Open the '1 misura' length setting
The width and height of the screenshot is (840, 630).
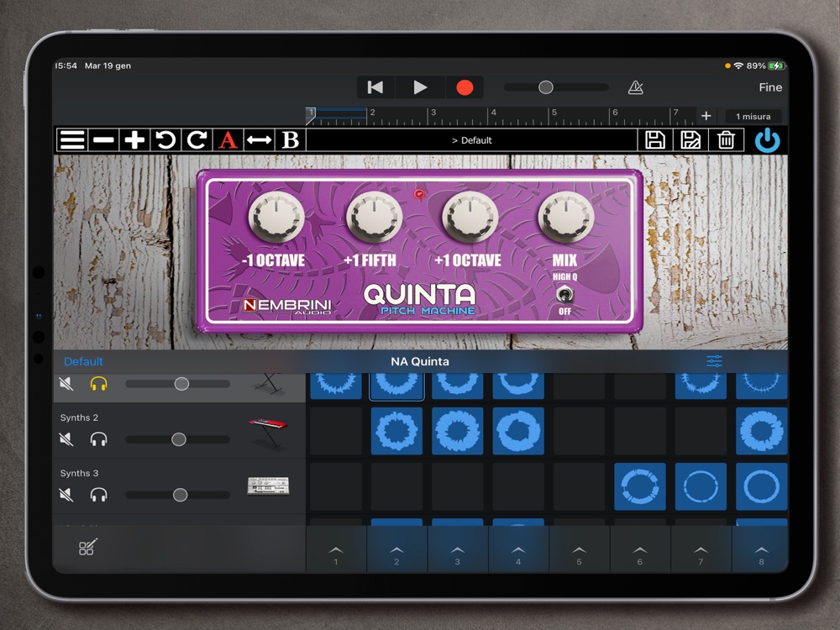pyautogui.click(x=753, y=116)
